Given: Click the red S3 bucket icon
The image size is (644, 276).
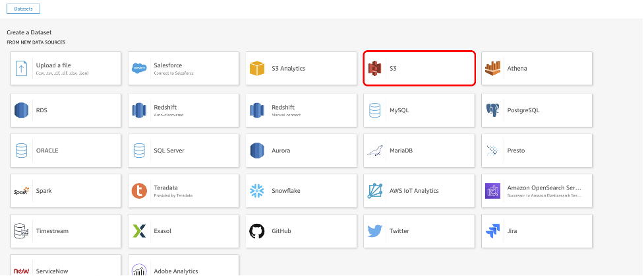Looking at the screenshot, I should pyautogui.click(x=374, y=68).
